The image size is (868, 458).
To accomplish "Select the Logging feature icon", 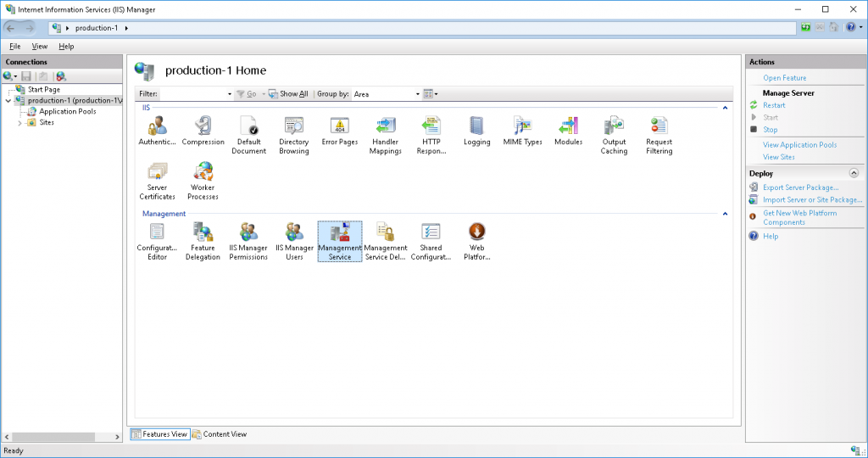I will pos(476,127).
